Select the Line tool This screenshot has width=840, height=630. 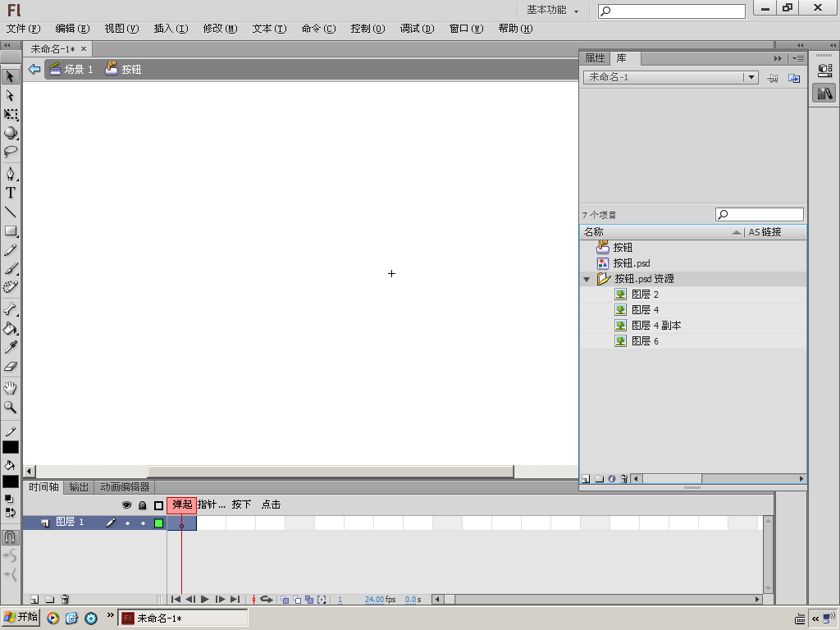point(10,212)
